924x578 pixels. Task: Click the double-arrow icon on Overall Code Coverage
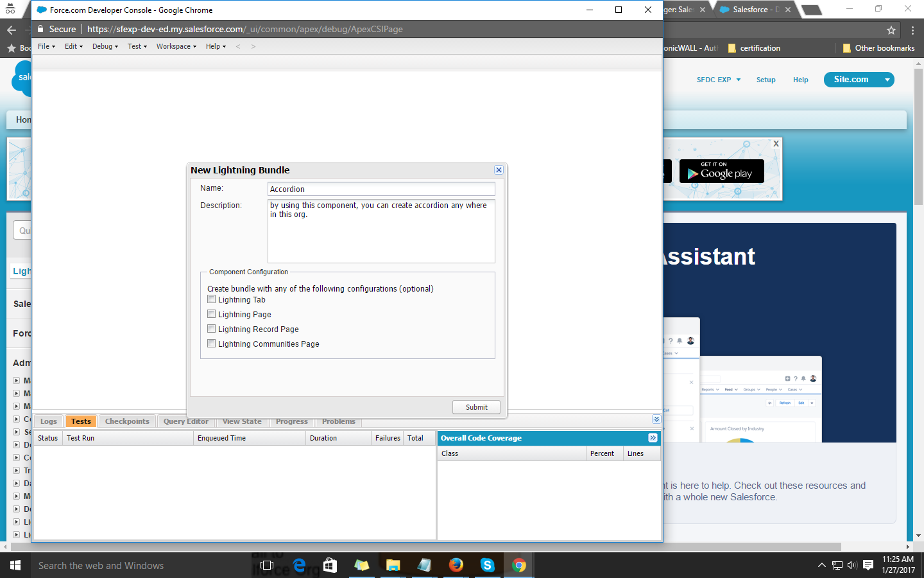tap(652, 438)
